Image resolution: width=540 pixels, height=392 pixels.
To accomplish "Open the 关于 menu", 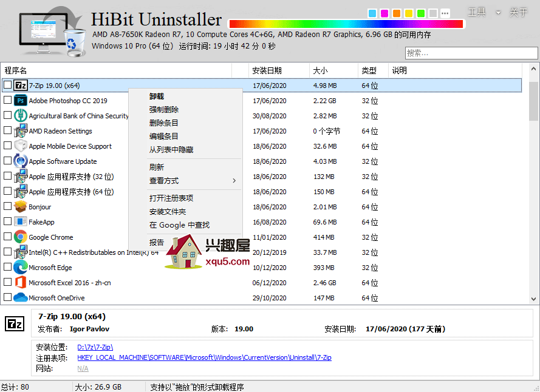I will 518,12.
